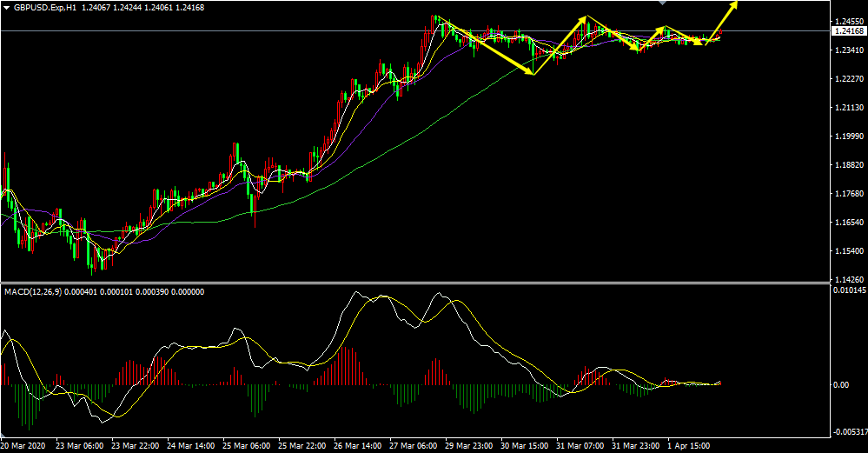Click time label 1 Apr 15:00
868x453 pixels.
(x=689, y=446)
